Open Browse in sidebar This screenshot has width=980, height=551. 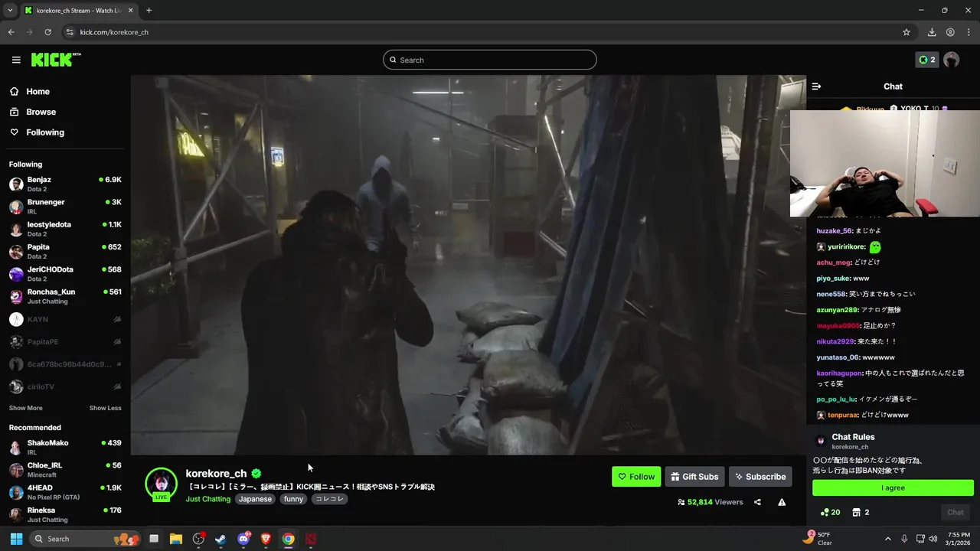(41, 112)
